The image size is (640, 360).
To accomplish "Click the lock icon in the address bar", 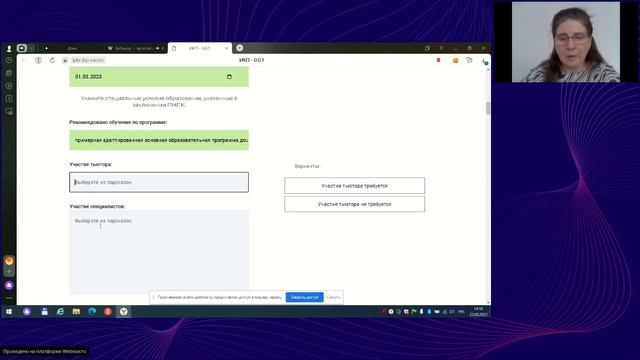I will pos(65,60).
